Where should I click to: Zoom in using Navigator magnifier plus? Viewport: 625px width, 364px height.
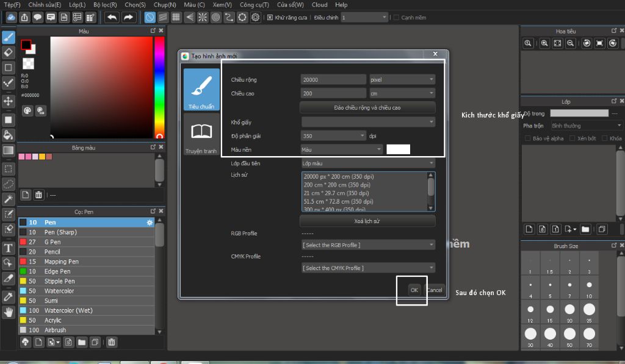coord(544,43)
